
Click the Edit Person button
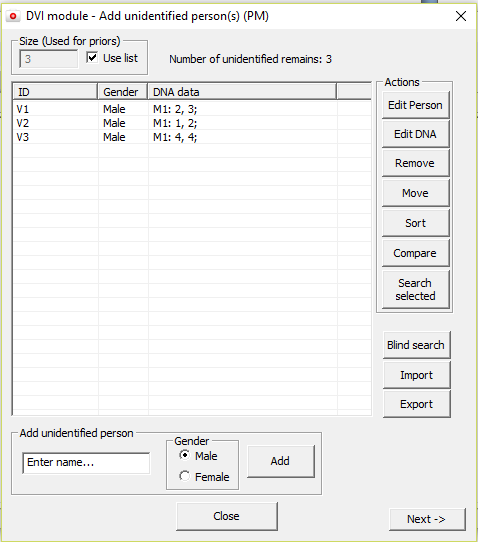[415, 105]
